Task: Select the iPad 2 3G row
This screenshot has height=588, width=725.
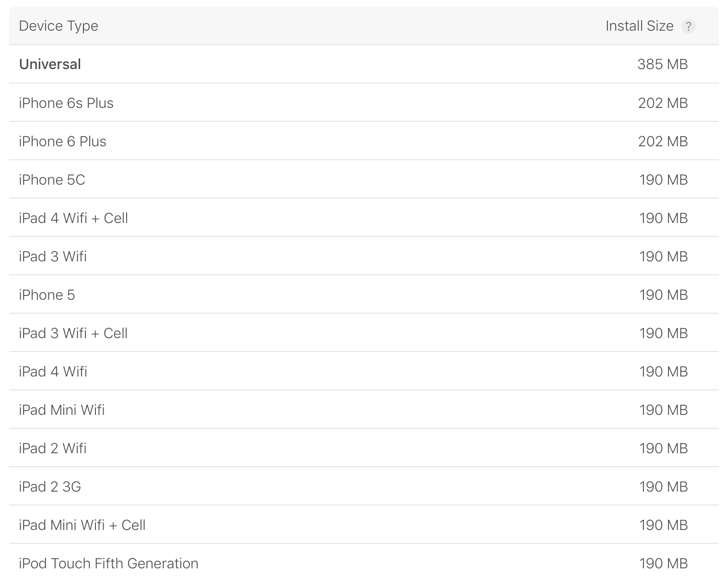Action: pyautogui.click(x=363, y=486)
